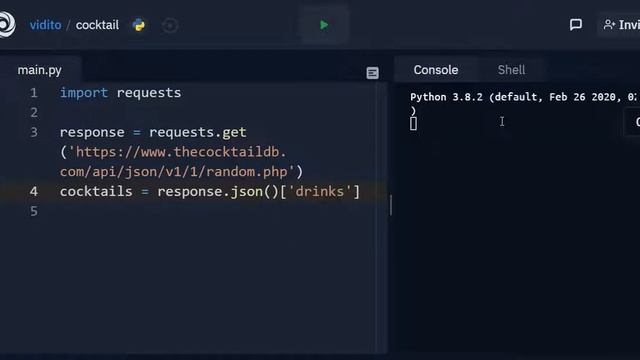Run the code with green play button
Viewport: 640px width, 360px height.
click(324, 25)
